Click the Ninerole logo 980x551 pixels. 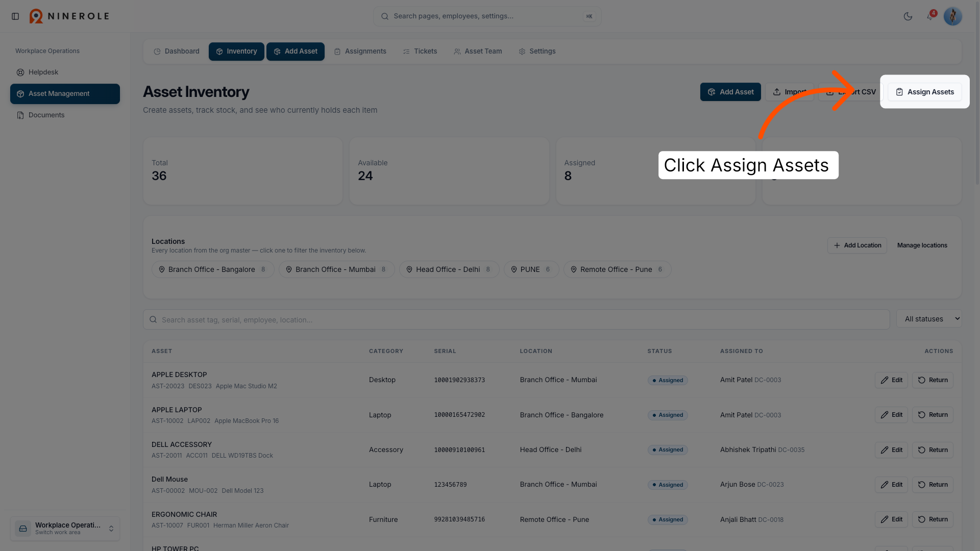(x=69, y=16)
